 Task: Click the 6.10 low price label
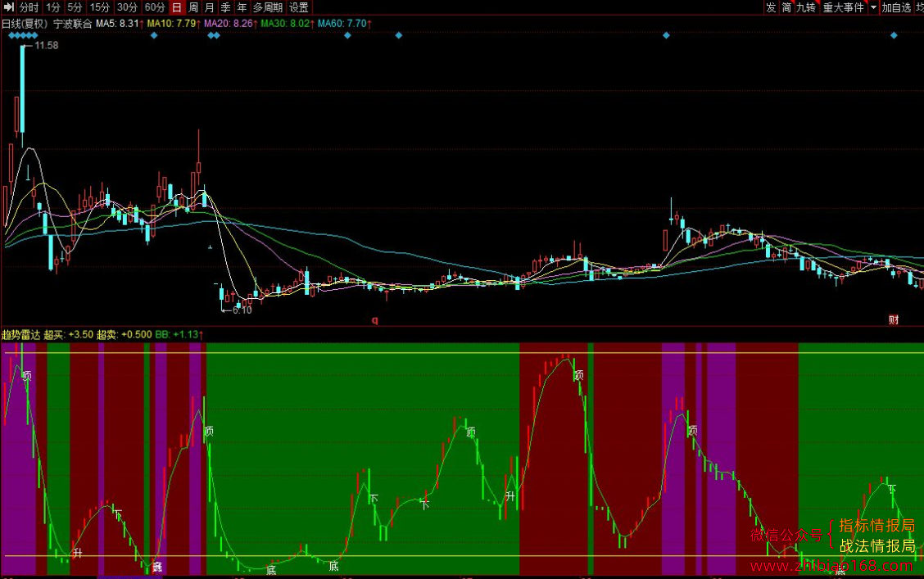coord(242,310)
